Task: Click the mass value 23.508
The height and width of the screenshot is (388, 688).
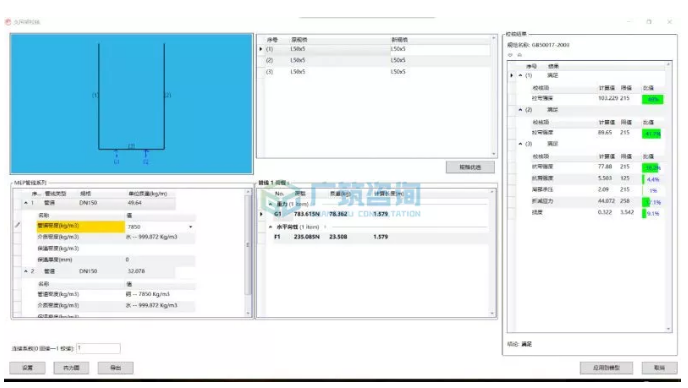Action: click(338, 237)
